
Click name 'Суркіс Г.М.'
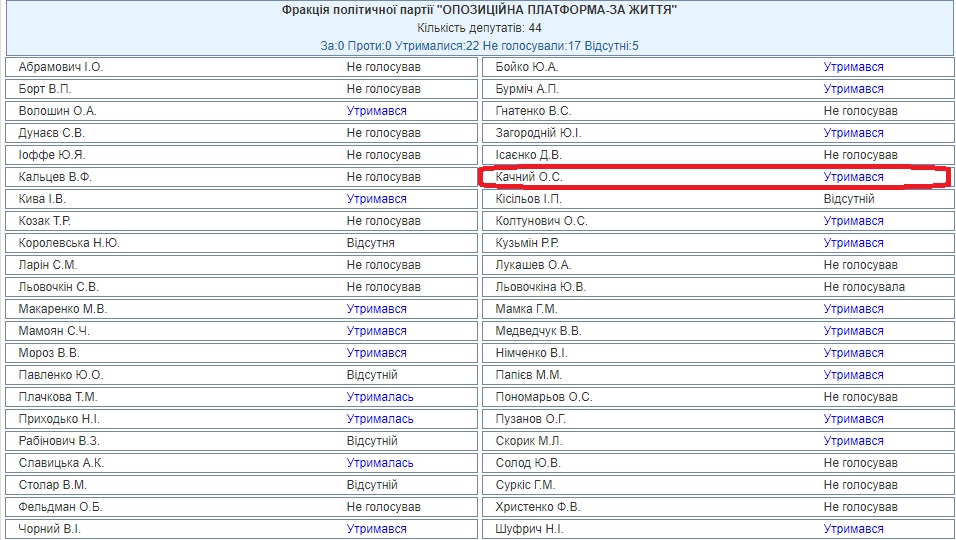click(x=526, y=485)
